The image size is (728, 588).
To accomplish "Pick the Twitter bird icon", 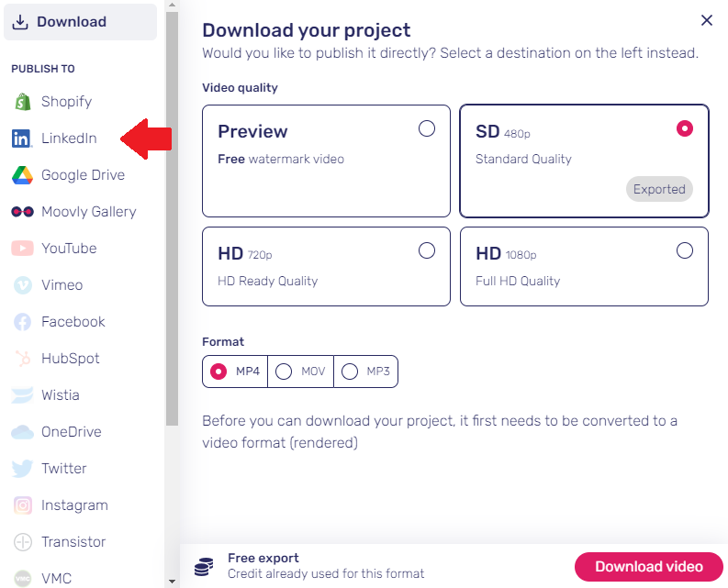I will click(x=22, y=468).
